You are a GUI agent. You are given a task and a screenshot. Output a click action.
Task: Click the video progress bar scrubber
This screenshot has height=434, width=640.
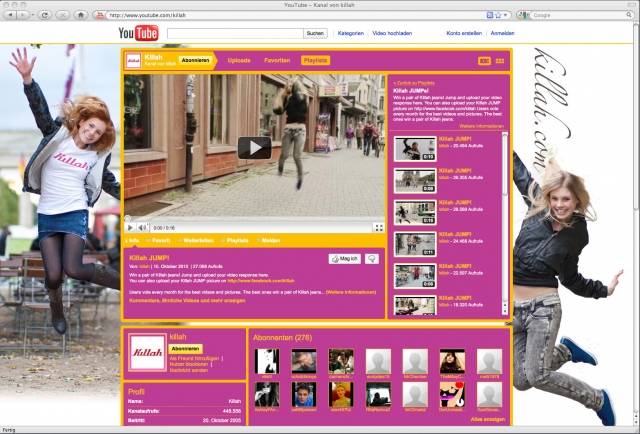[x=128, y=219]
